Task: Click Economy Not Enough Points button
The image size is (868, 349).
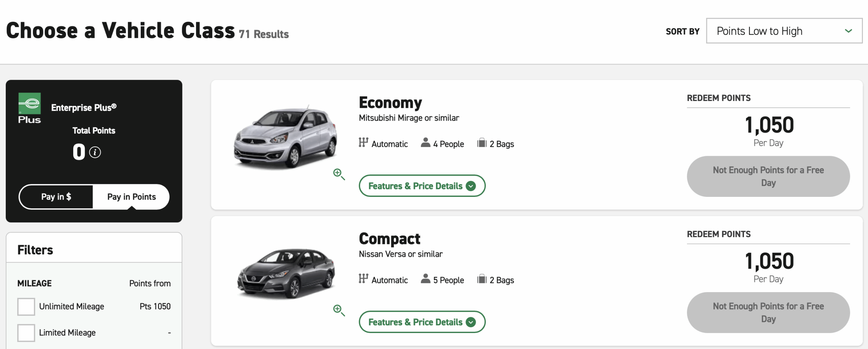Action: (x=768, y=176)
